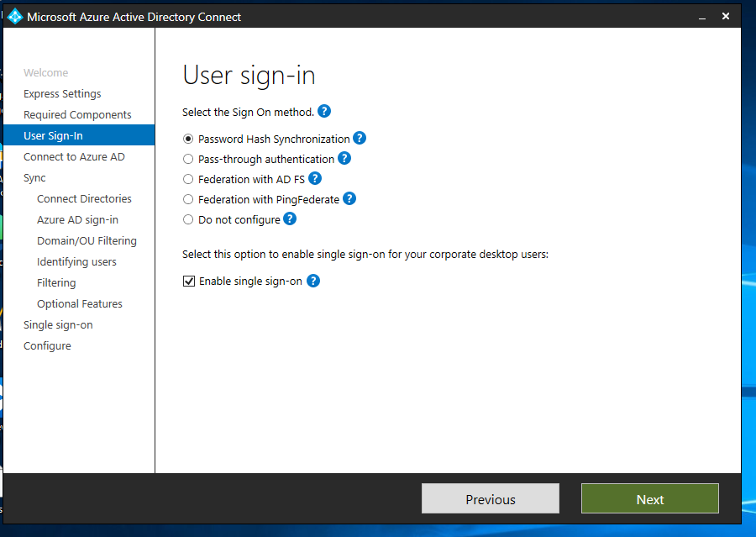
Task: Go to Welcome step in sidebar
Action: (46, 73)
